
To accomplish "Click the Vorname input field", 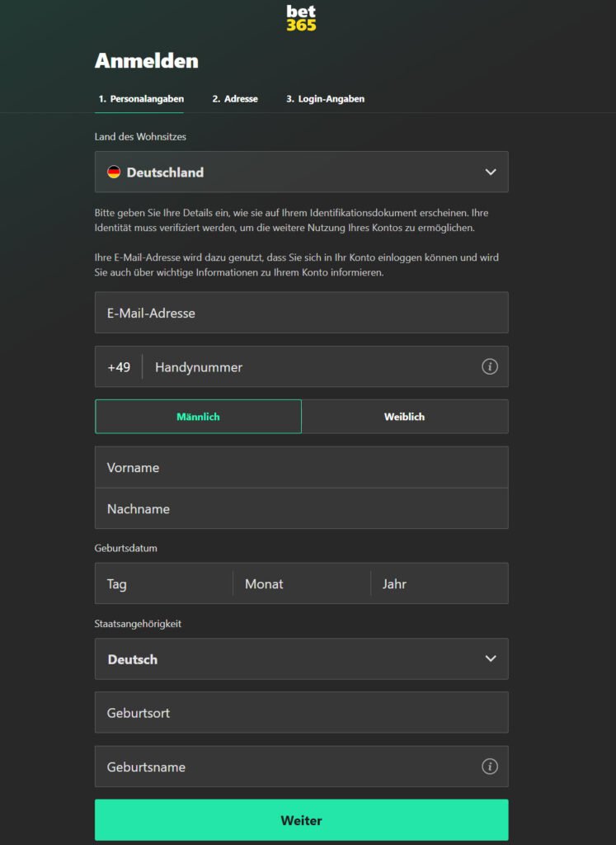I will tap(301, 468).
